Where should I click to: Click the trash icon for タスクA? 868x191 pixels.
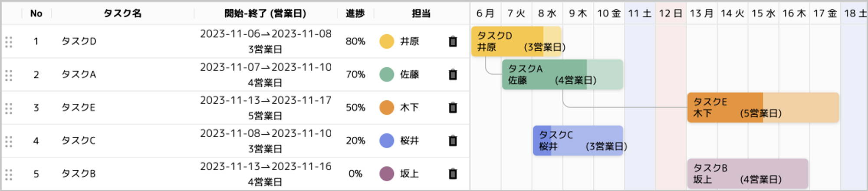pos(453,75)
